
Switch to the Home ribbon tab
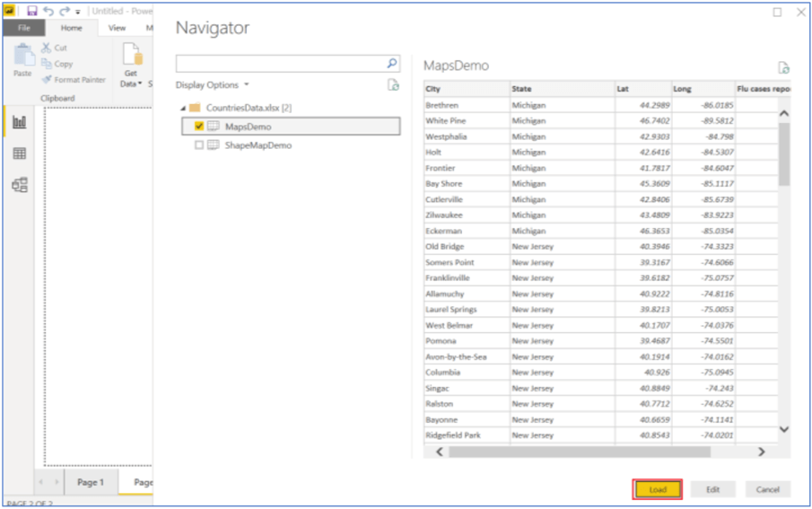pos(72,28)
